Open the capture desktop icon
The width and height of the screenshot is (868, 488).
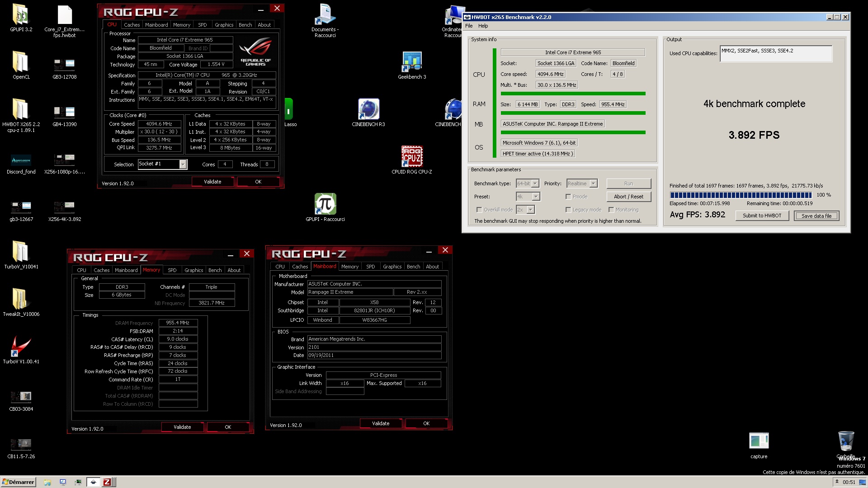(759, 446)
